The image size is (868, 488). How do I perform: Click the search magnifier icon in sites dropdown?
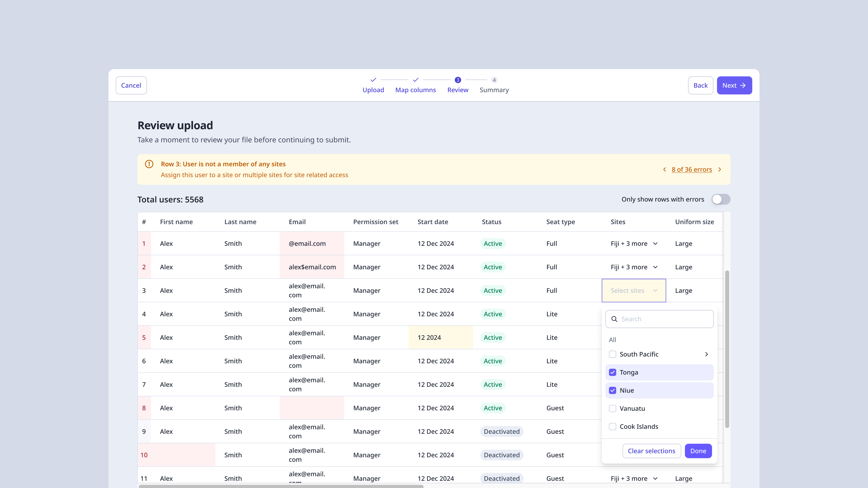[x=614, y=319]
